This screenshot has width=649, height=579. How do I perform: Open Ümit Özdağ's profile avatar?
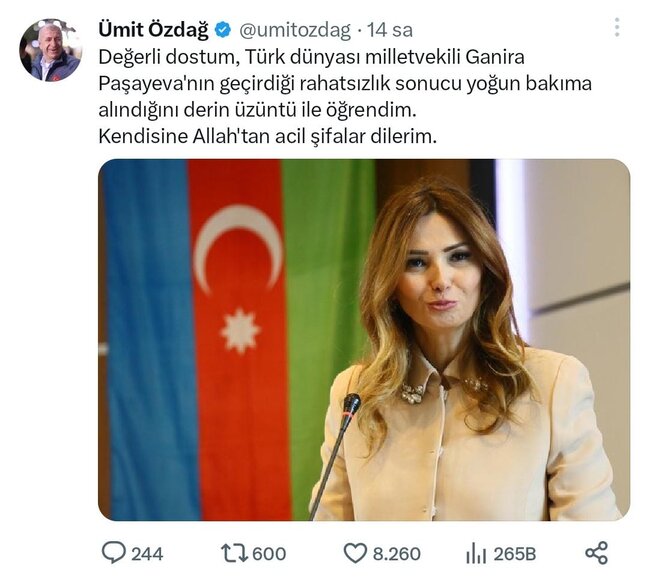(49, 50)
